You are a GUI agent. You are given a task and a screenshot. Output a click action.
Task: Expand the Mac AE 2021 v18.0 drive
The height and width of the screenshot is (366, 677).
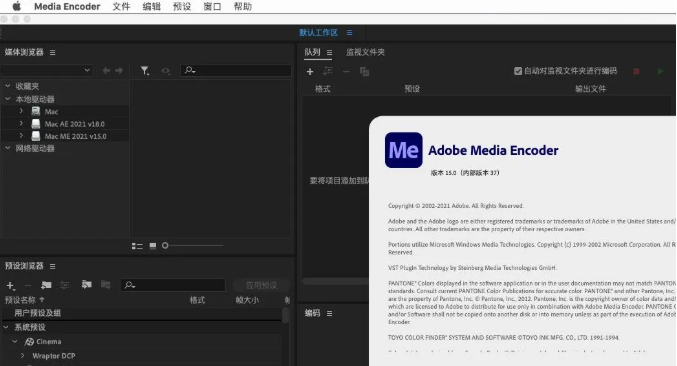point(21,123)
